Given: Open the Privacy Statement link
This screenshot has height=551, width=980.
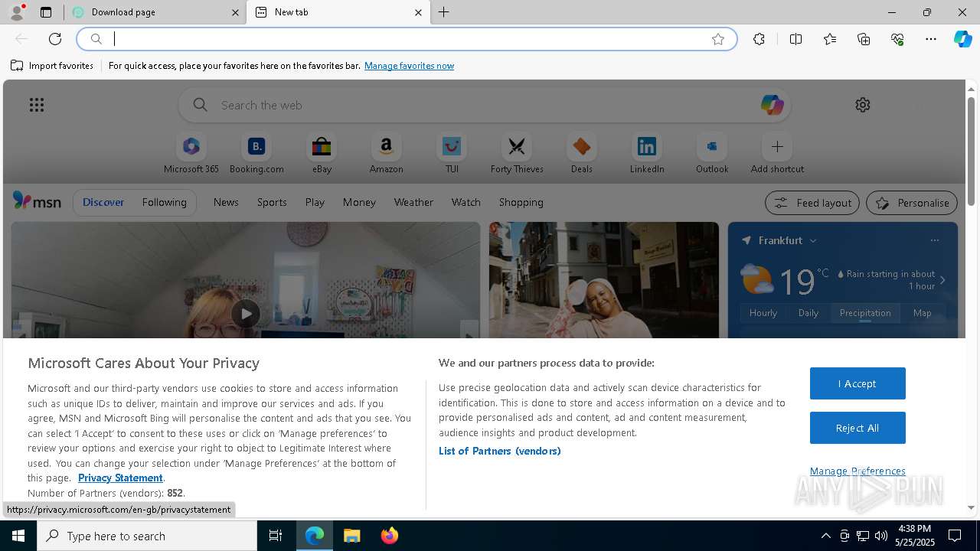Looking at the screenshot, I should pos(120,478).
